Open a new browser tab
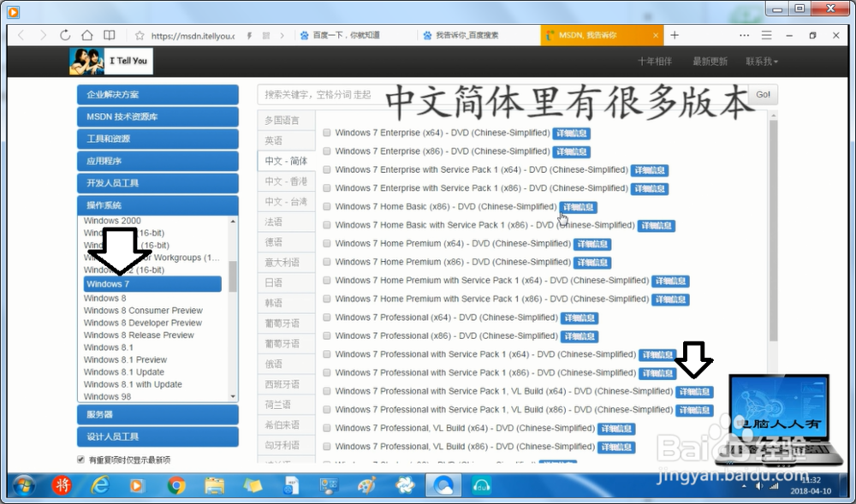The height and width of the screenshot is (504, 856). pyautogui.click(x=675, y=35)
